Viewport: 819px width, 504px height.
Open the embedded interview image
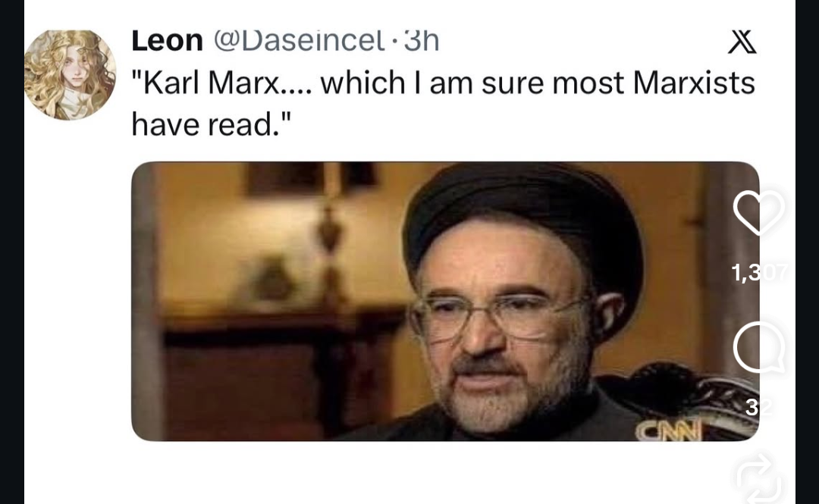tap(445, 302)
